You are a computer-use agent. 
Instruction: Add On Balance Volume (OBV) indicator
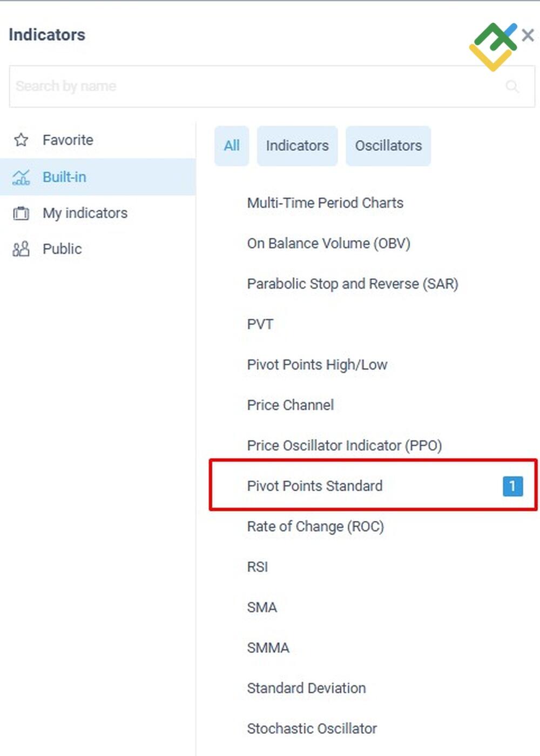pos(328,243)
